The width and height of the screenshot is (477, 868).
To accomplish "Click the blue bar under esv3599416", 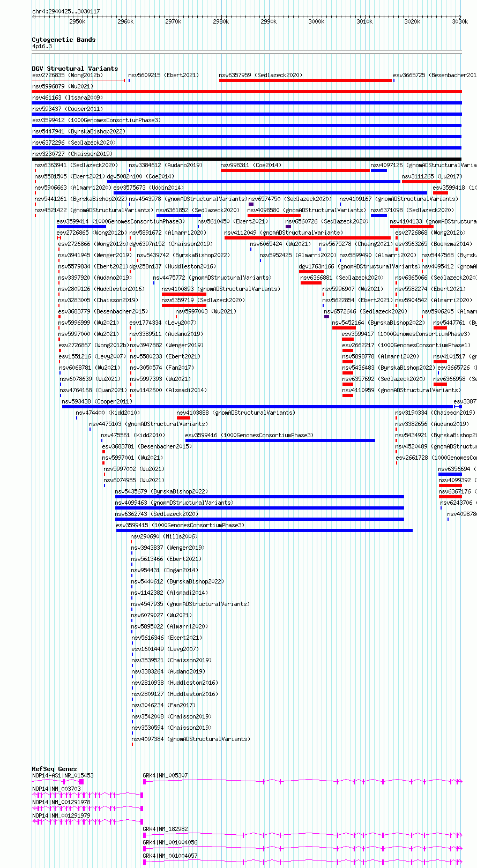I will pyautogui.click(x=280, y=440).
